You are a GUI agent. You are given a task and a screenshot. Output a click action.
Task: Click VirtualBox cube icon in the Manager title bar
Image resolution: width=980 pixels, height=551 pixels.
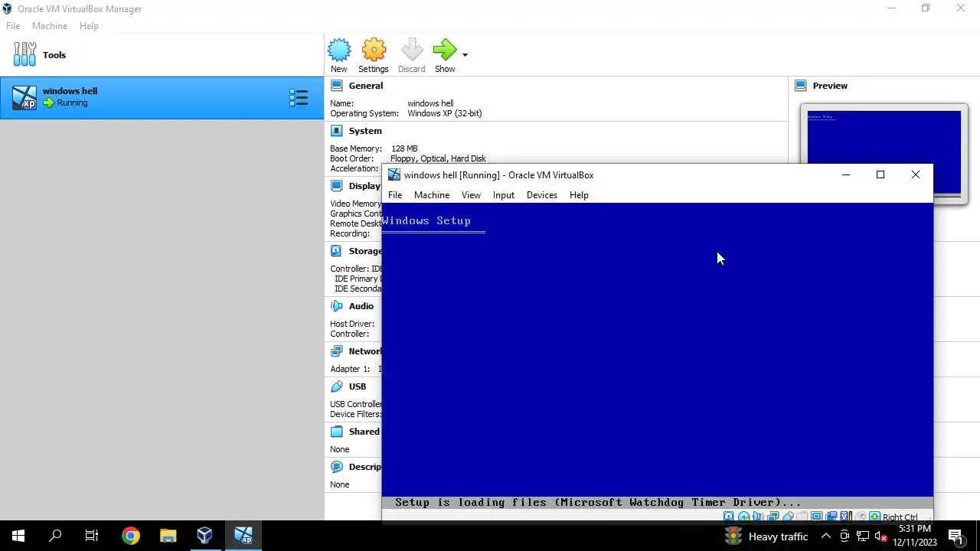(8, 9)
